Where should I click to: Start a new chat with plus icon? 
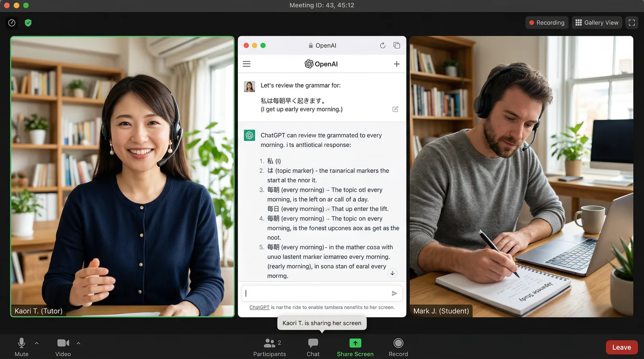point(396,64)
